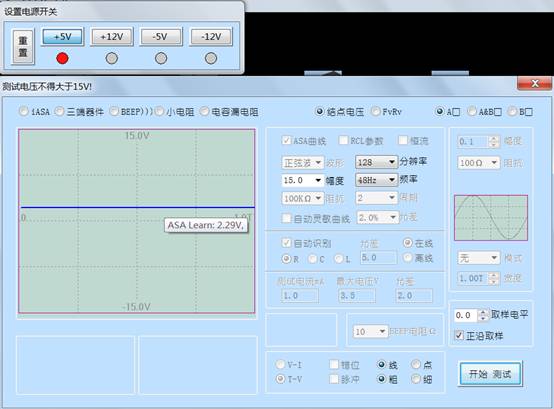Screen dimensions: 554x409
Task: Select the 离线 offline radio button
Action: (407, 258)
